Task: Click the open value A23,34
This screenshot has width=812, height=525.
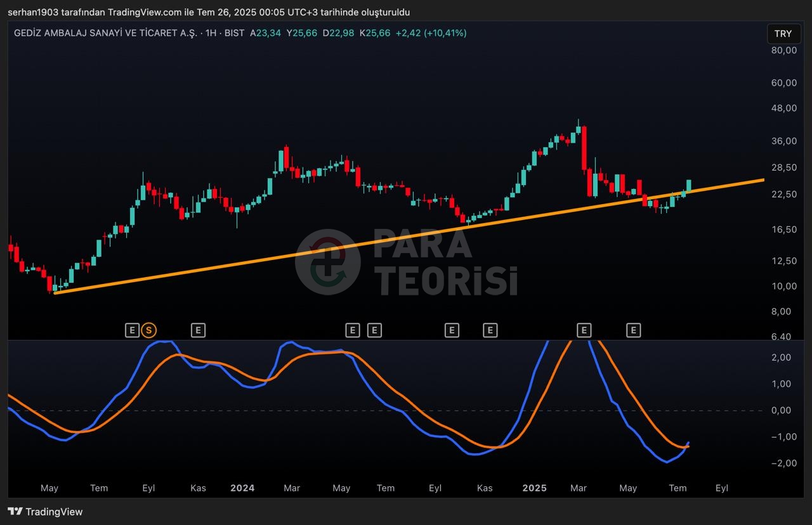Action: click(265, 33)
